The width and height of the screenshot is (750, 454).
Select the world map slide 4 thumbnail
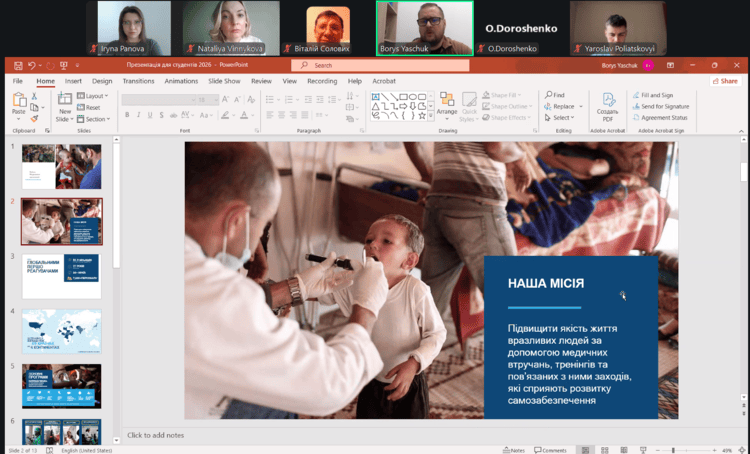coord(61,331)
